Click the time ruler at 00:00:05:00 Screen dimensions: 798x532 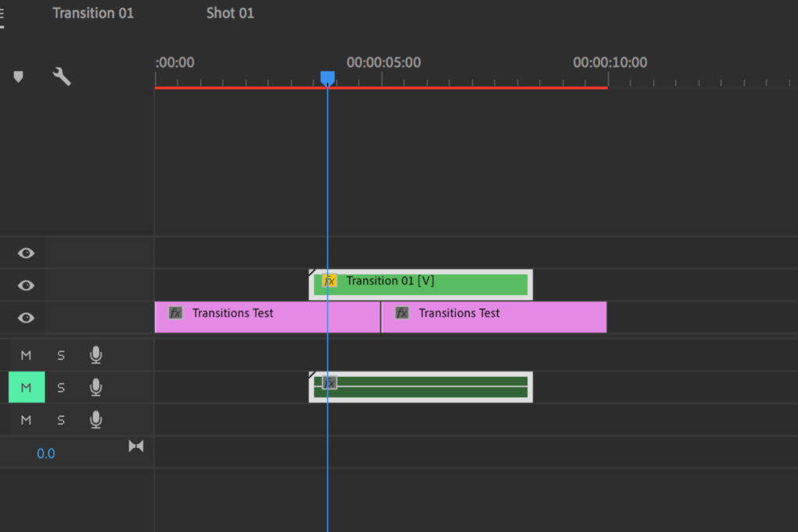coord(381,79)
